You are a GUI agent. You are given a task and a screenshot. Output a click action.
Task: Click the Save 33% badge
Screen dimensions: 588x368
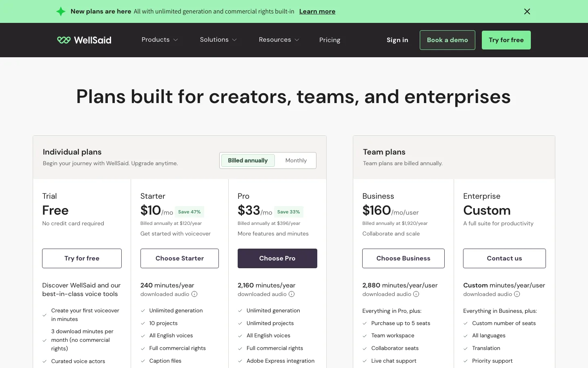coord(289,212)
